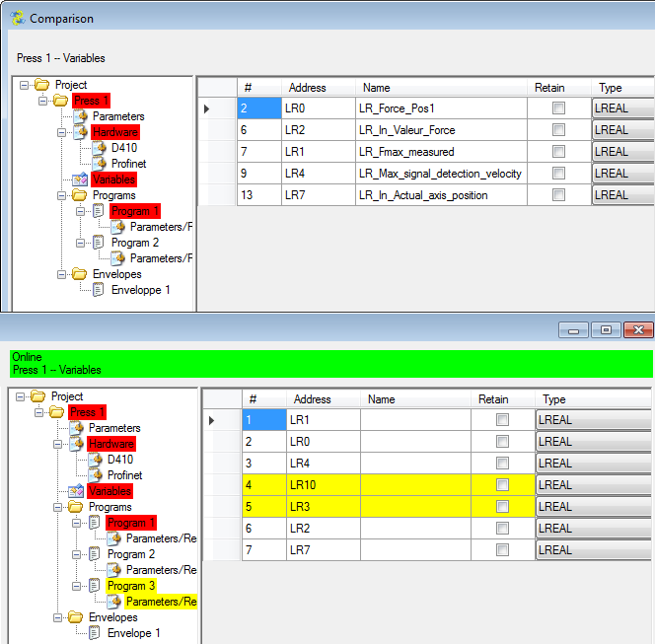Click Variables icon in Online tree
The height and width of the screenshot is (644, 655).
[x=76, y=491]
